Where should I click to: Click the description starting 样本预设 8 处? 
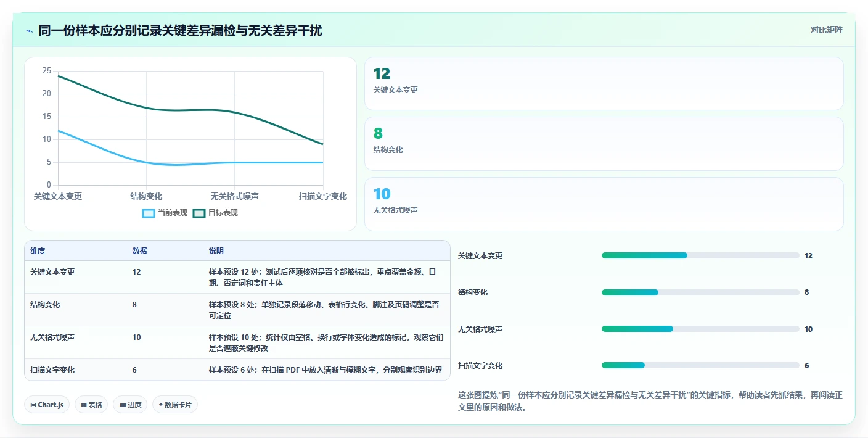(x=325, y=310)
